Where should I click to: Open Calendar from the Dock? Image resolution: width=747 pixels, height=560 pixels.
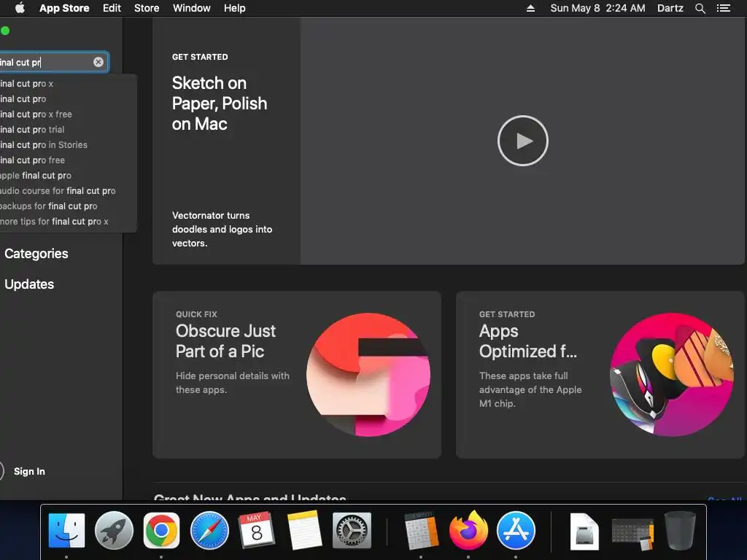coord(256,530)
